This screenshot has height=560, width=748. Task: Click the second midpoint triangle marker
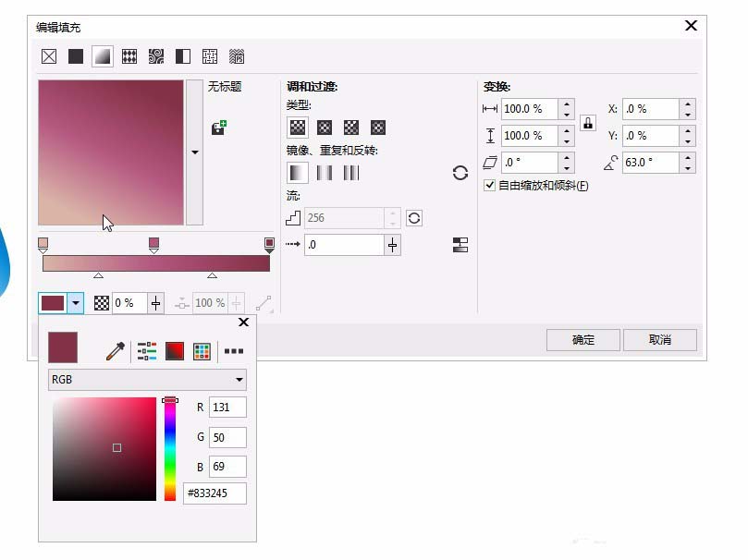pyautogui.click(x=213, y=275)
